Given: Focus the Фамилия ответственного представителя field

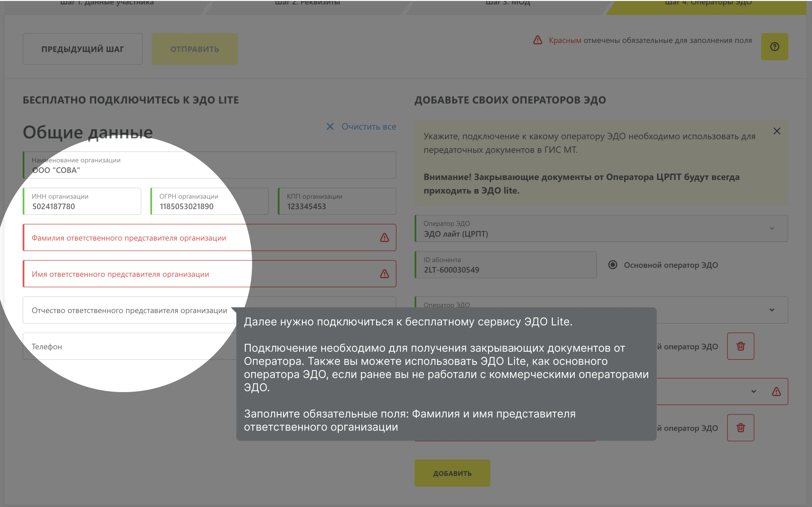Looking at the screenshot, I should [x=210, y=237].
